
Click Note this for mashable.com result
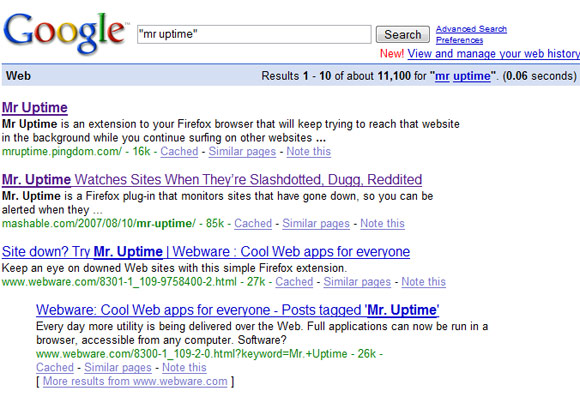(382, 223)
